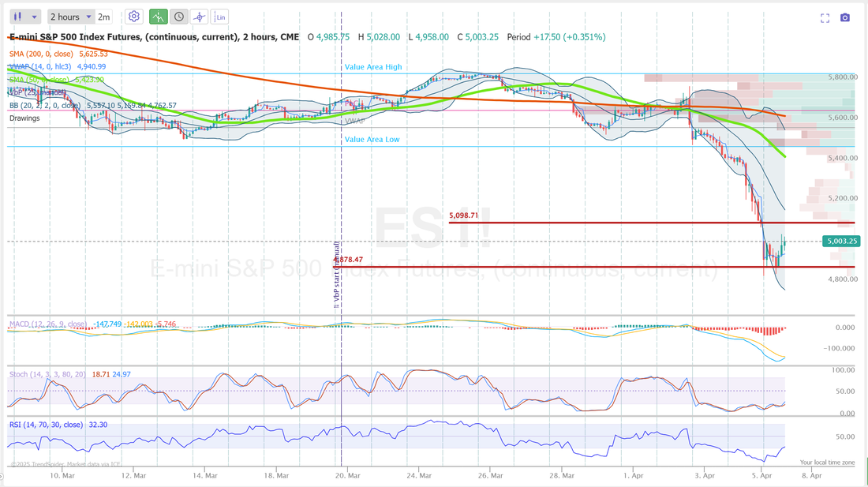Click the RSI value 32.30
The image size is (868, 487).
tap(98, 425)
